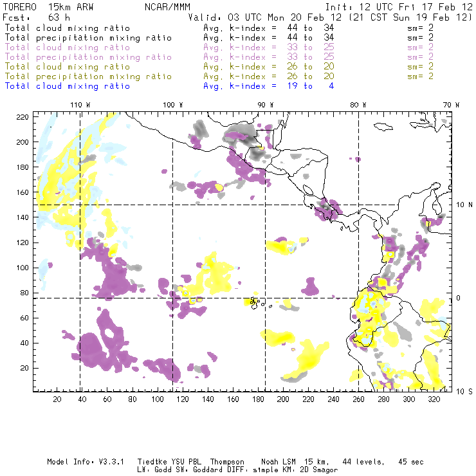The height and width of the screenshot is (476, 476).
Task: Select olive 'Avg. k-index = 26 to 20' in the precipitation row
Action: pos(269,76)
